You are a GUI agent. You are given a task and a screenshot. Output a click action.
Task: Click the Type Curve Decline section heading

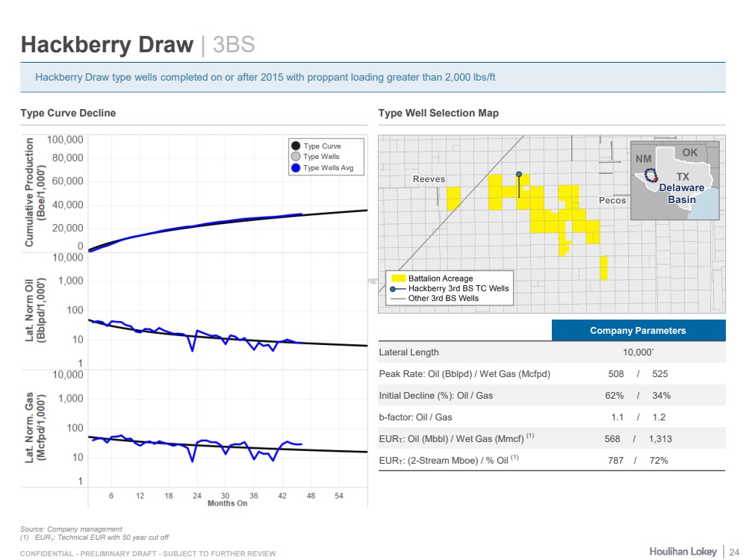coord(68,113)
